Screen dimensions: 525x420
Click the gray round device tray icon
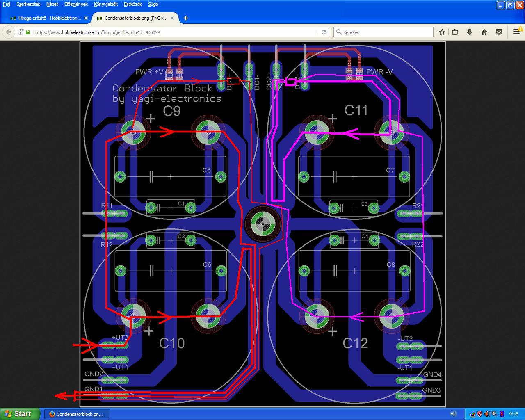point(494,414)
